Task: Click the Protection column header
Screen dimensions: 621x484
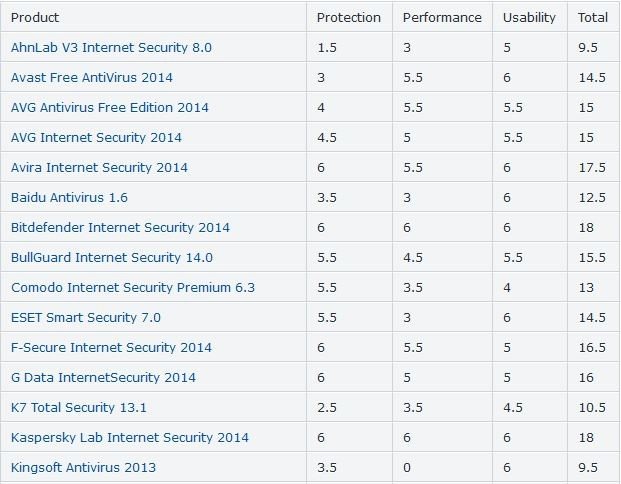Action: (349, 17)
